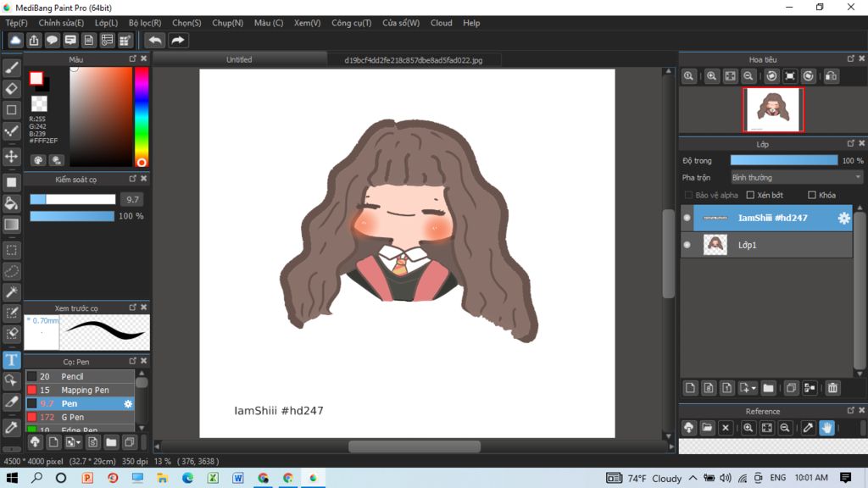The width and height of the screenshot is (868, 488).
Task: Open the Cloud menu
Action: [x=441, y=23]
